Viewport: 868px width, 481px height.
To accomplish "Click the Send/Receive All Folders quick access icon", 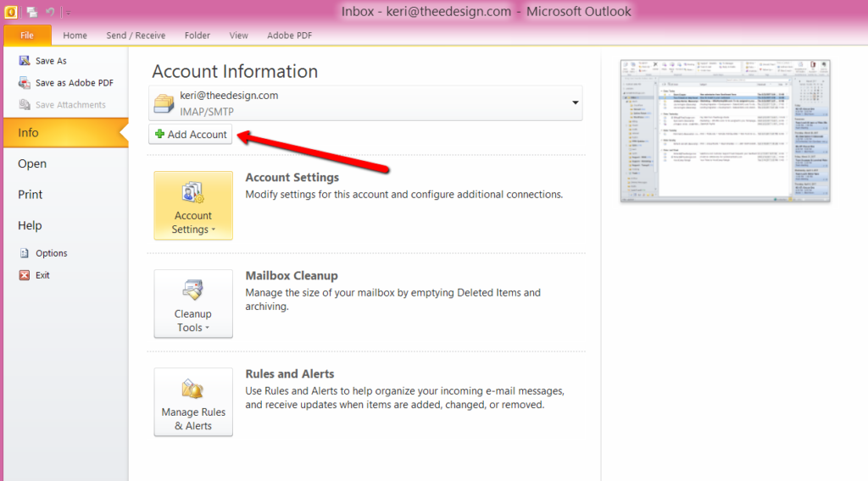I will [31, 12].
